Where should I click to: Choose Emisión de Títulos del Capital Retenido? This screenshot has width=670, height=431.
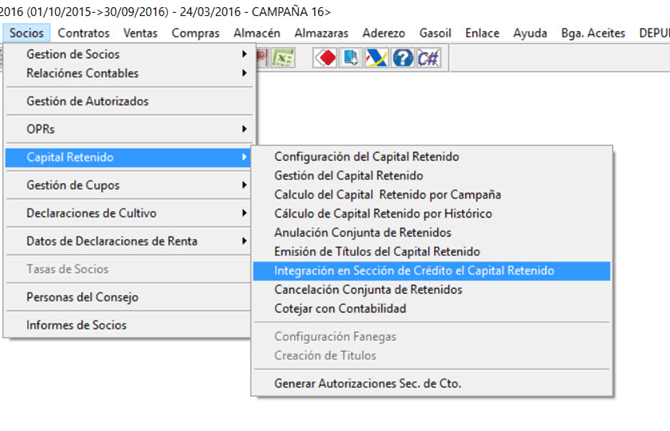coord(377,252)
